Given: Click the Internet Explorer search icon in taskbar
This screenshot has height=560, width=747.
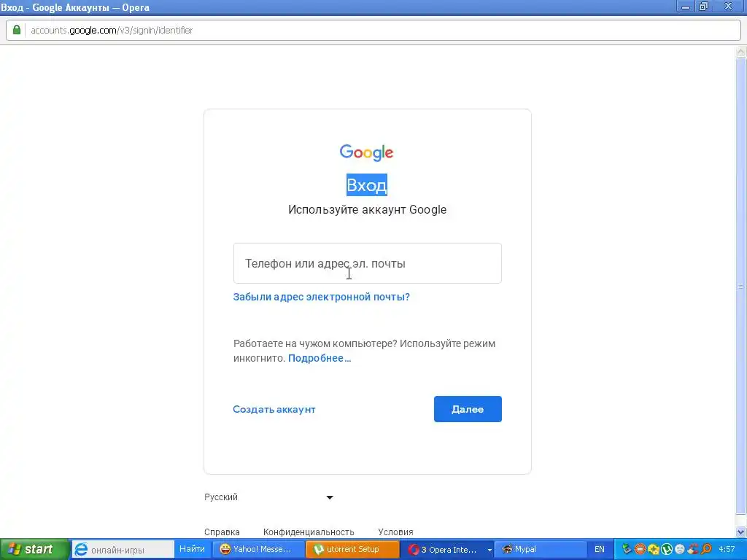Looking at the screenshot, I should point(81,550).
